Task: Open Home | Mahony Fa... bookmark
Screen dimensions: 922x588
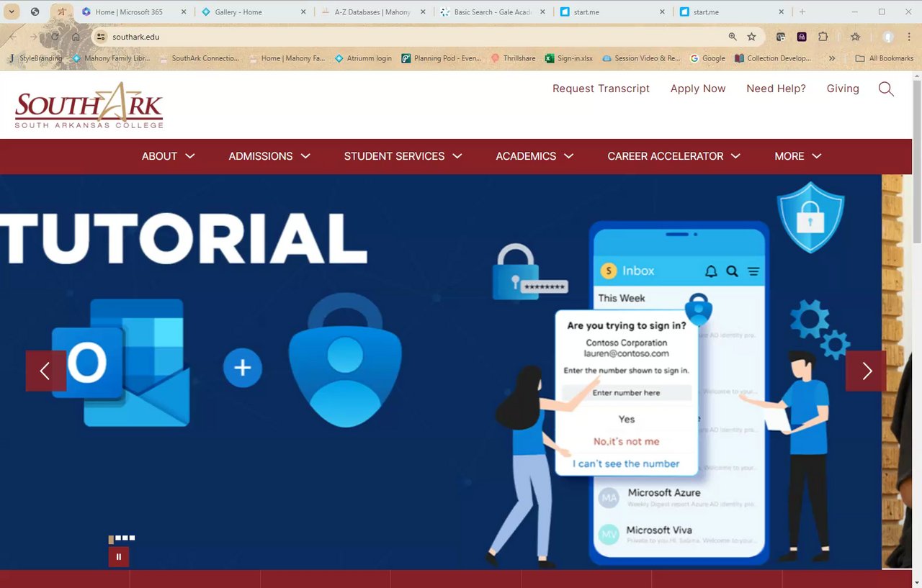Action: coord(287,58)
